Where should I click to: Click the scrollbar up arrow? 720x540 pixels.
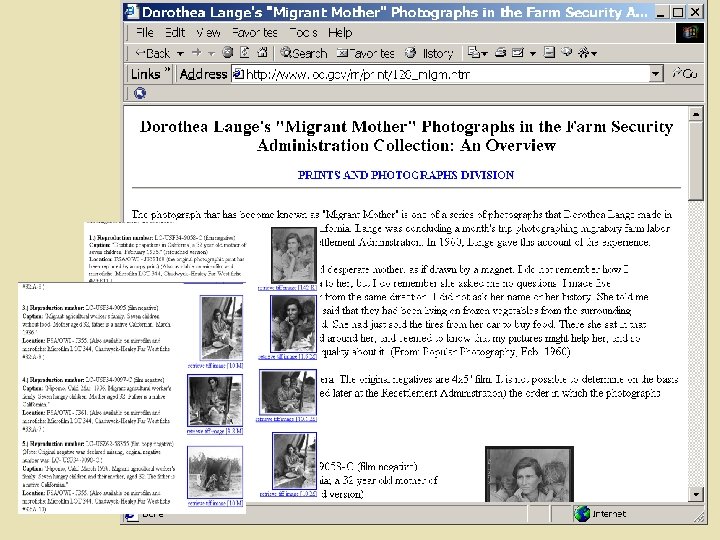(x=696, y=113)
